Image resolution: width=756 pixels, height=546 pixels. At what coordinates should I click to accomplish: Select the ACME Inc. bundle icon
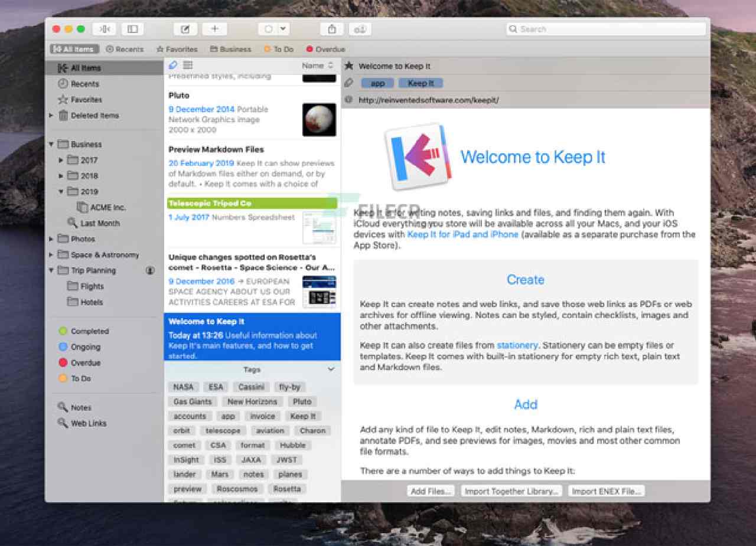pos(82,207)
